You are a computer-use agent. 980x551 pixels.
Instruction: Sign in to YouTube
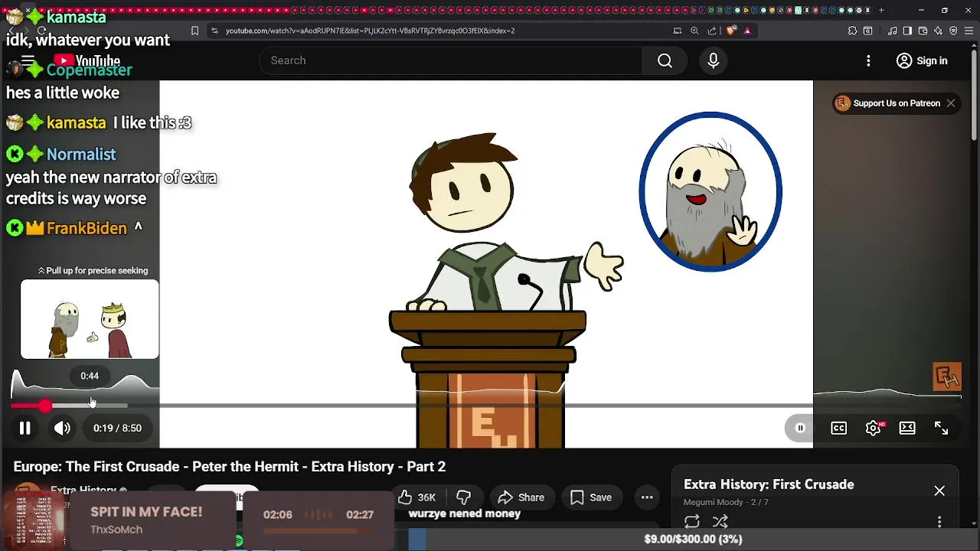[x=922, y=60]
